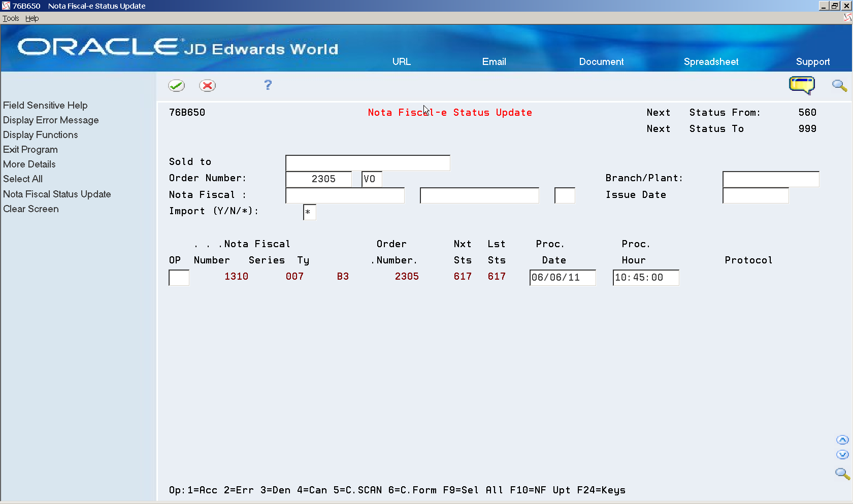Minimize the 76B650 window

click(x=824, y=6)
